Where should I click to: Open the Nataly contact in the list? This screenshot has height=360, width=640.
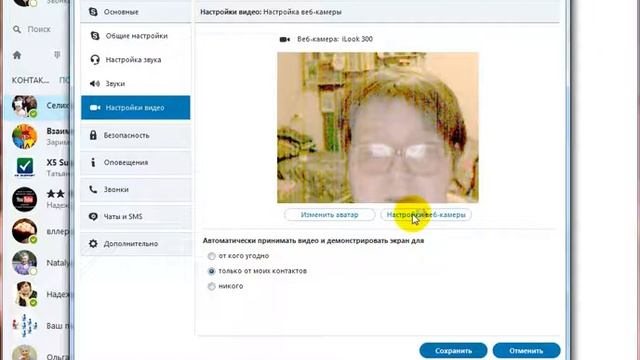pyautogui.click(x=37, y=262)
